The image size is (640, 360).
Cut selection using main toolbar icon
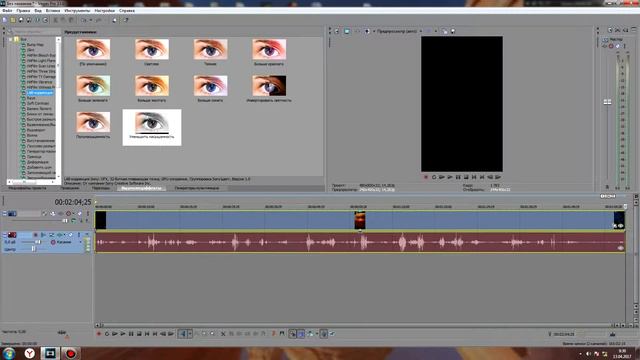pyautogui.click(x=56, y=20)
